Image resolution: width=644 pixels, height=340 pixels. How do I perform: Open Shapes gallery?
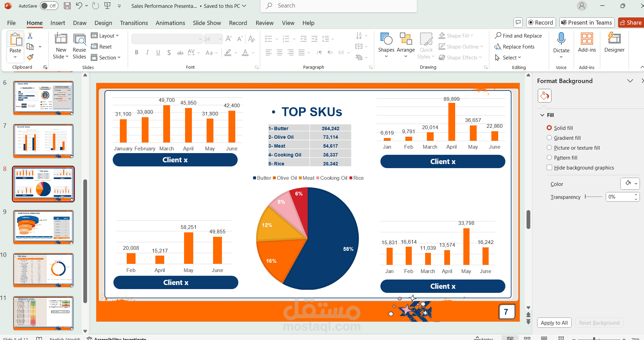tap(386, 46)
